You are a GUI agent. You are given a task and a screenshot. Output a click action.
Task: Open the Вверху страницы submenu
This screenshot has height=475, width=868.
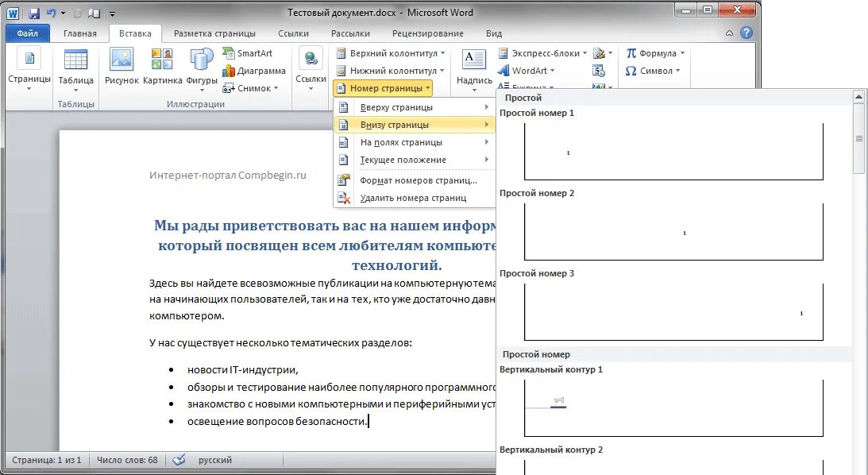[414, 107]
